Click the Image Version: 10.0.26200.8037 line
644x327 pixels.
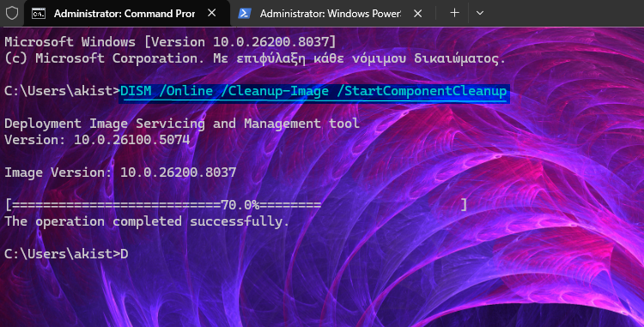tap(120, 173)
